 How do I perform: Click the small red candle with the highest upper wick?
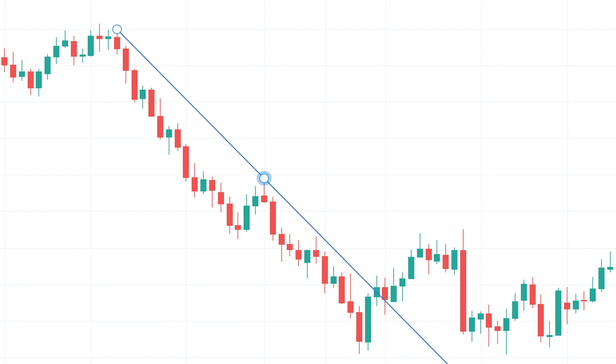point(100,37)
